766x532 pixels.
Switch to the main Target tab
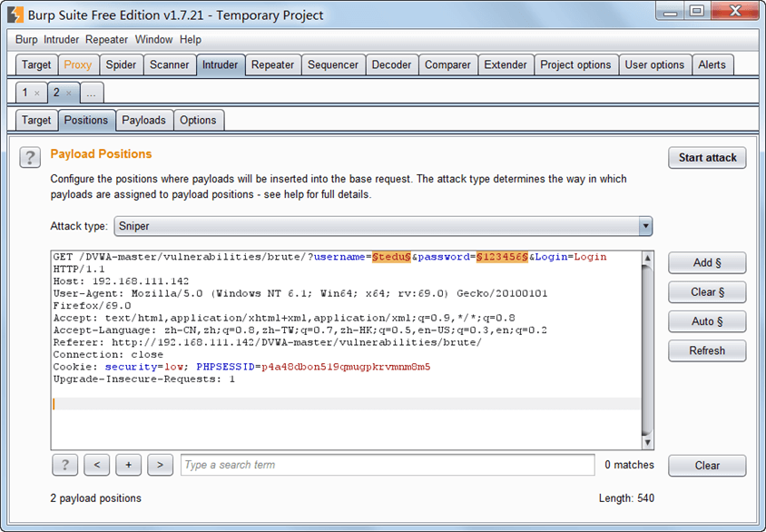pyautogui.click(x=36, y=65)
